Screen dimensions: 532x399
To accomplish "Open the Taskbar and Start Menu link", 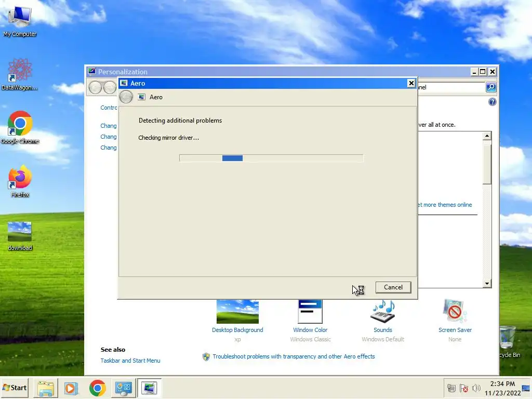I will click(130, 361).
